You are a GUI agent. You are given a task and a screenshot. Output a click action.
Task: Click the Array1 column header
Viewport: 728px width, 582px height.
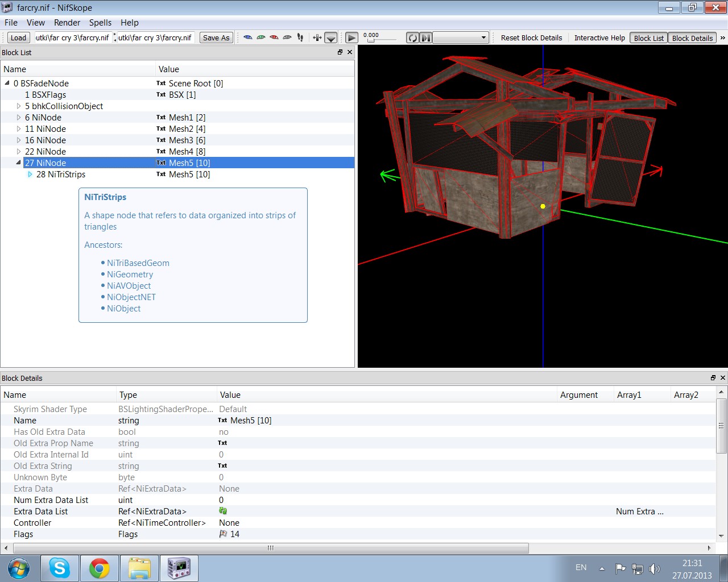[x=642, y=394]
